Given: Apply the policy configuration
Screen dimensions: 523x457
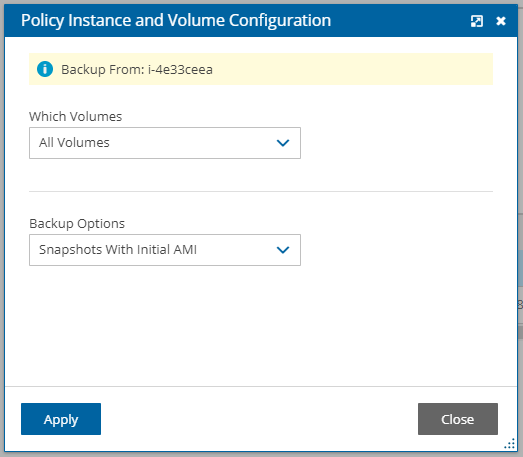Looking at the screenshot, I should click(61, 419).
